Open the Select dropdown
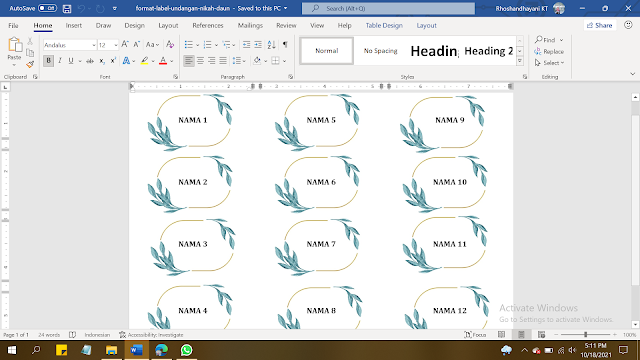Screen dimensions: 640x360 pyautogui.click(x=549, y=63)
